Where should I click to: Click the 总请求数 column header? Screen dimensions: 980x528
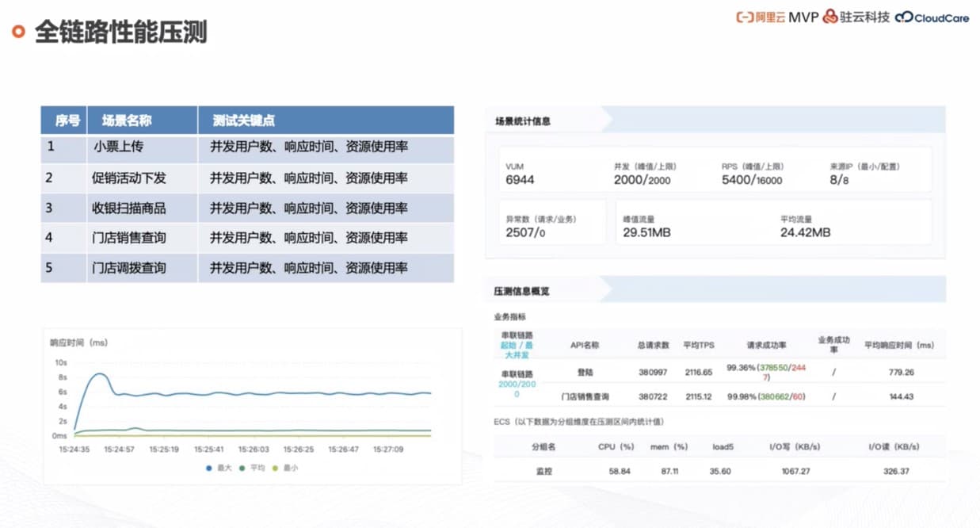point(654,345)
